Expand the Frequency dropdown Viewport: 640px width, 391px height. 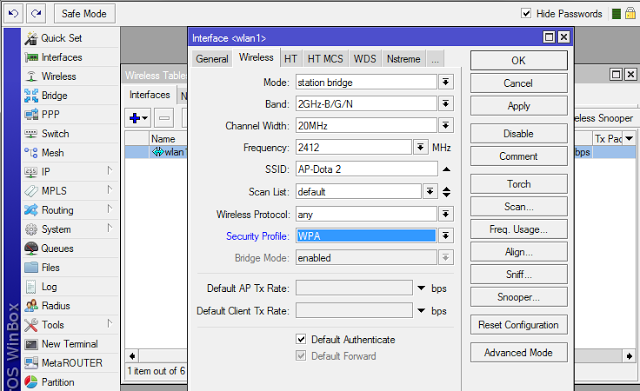click(x=420, y=147)
